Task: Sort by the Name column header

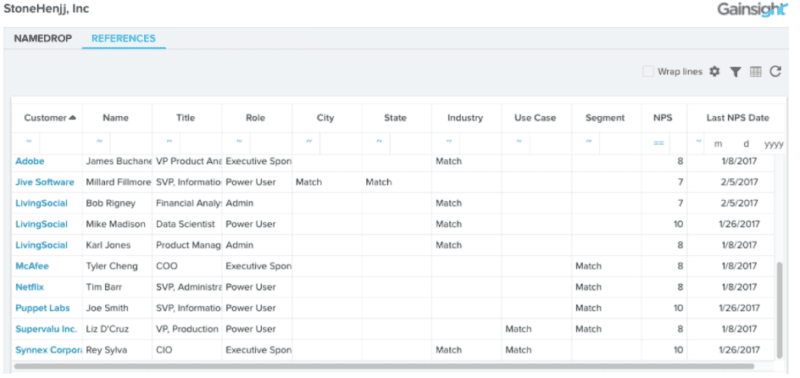Action: [x=115, y=118]
